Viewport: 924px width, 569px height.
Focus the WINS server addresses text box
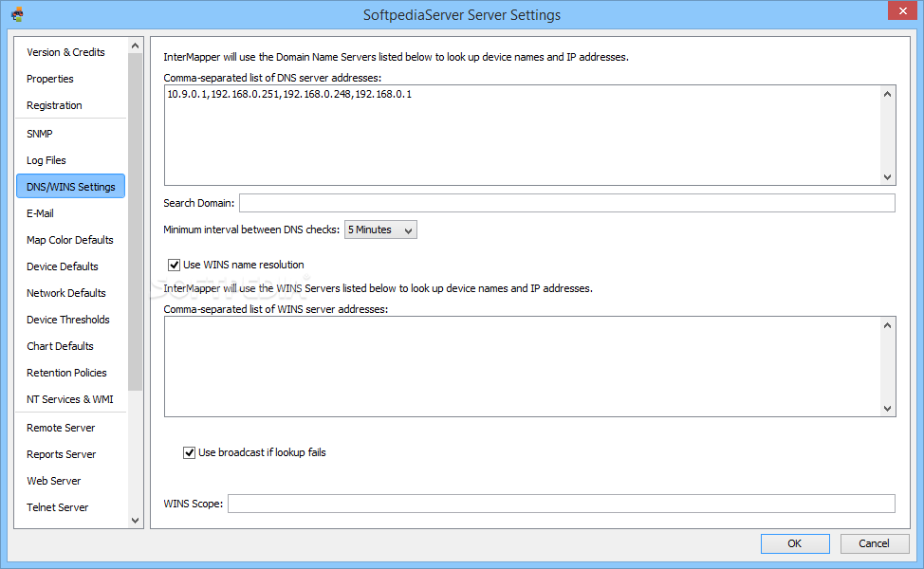tap(522, 366)
